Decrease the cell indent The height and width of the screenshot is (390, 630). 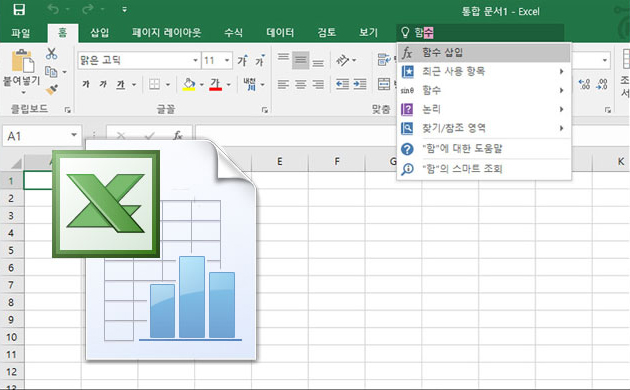pyautogui.click(x=342, y=84)
